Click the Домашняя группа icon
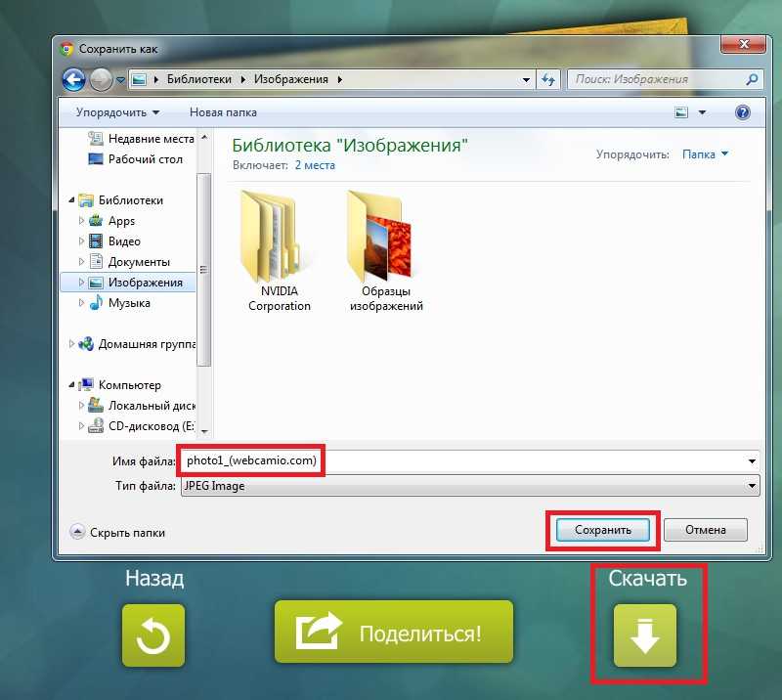This screenshot has width=782, height=700. click(x=86, y=344)
